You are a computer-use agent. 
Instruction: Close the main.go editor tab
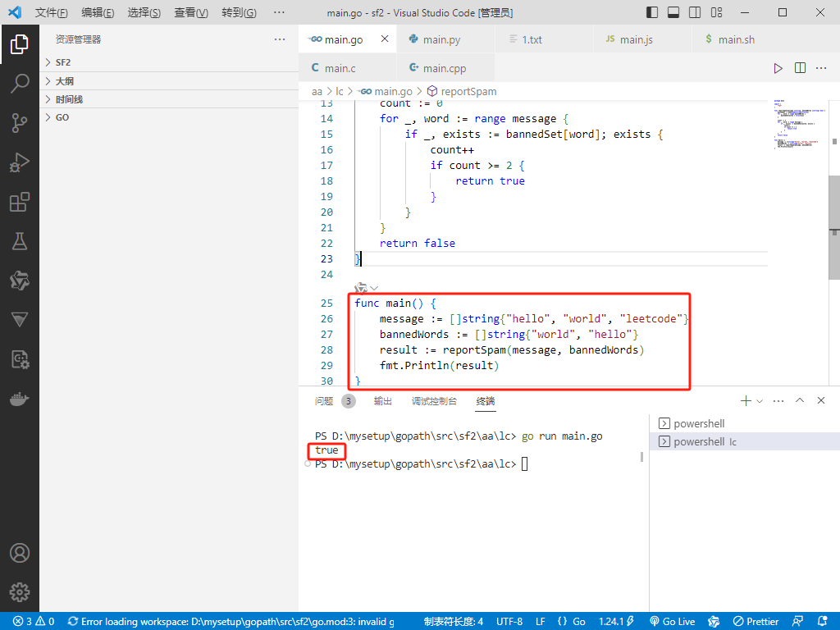(x=385, y=39)
